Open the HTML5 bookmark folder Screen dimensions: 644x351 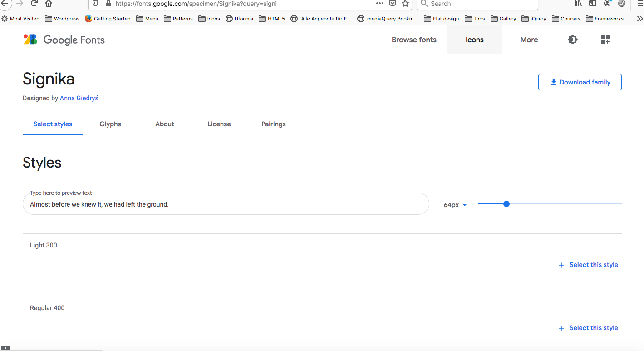point(272,19)
